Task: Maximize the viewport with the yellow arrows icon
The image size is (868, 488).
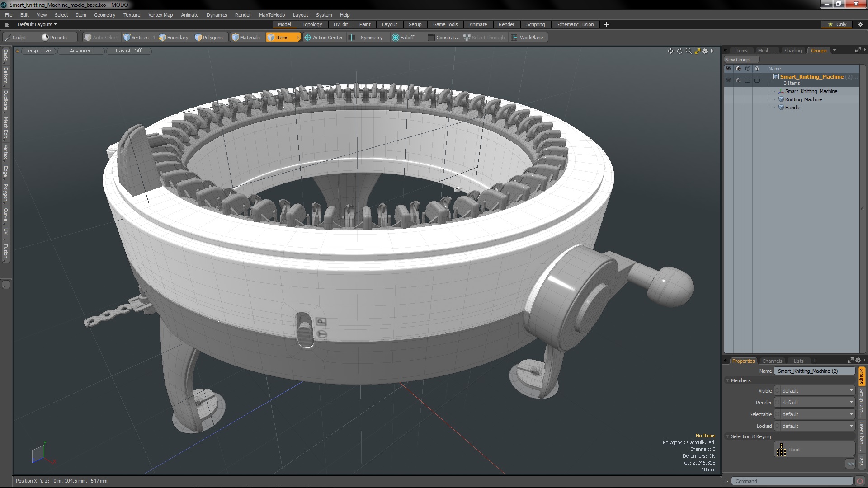Action: coord(697,51)
